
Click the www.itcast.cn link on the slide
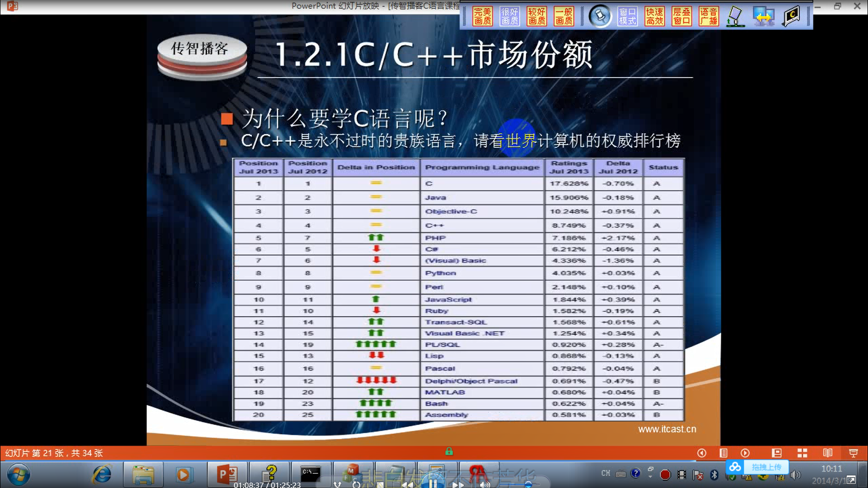667,429
